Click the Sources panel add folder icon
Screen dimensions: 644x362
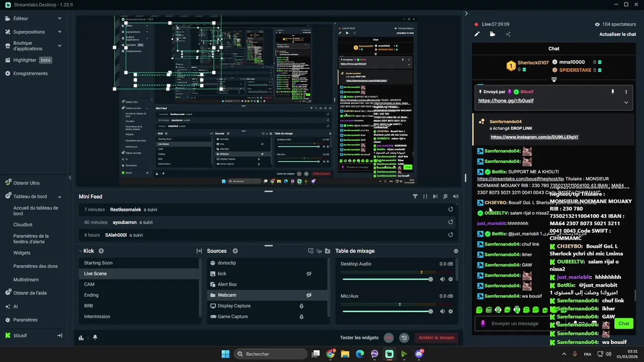coord(328,251)
